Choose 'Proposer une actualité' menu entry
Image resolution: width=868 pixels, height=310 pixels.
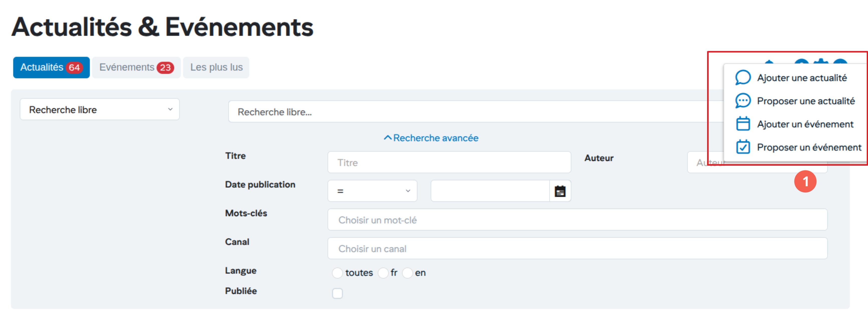tap(806, 101)
